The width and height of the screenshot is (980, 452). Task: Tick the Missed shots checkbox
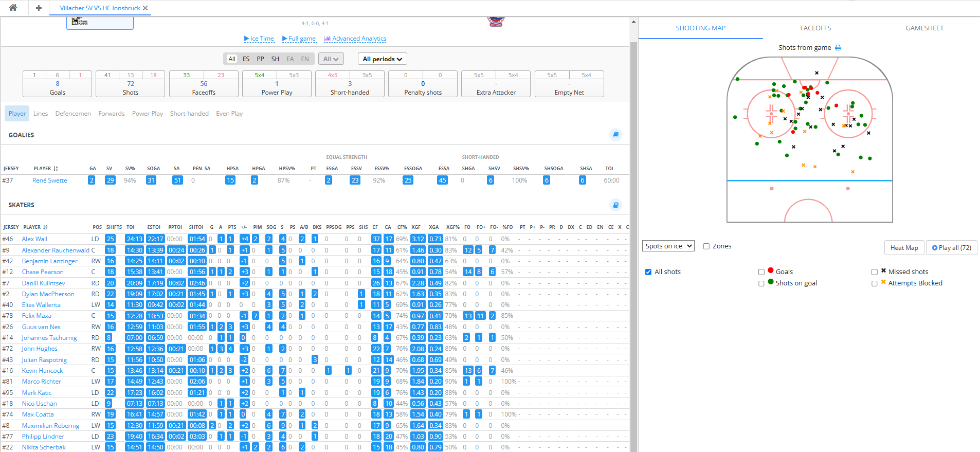[875, 272]
